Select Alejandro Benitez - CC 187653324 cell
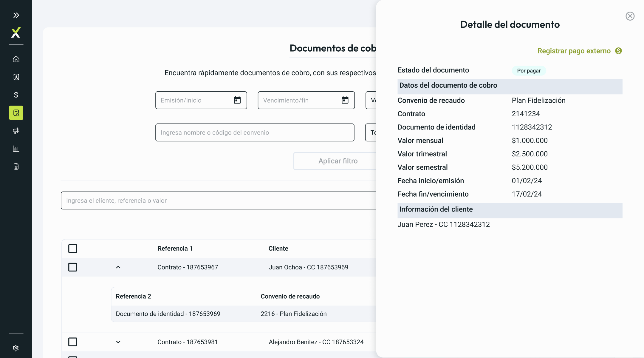This screenshot has height=358, width=644. pos(316,342)
